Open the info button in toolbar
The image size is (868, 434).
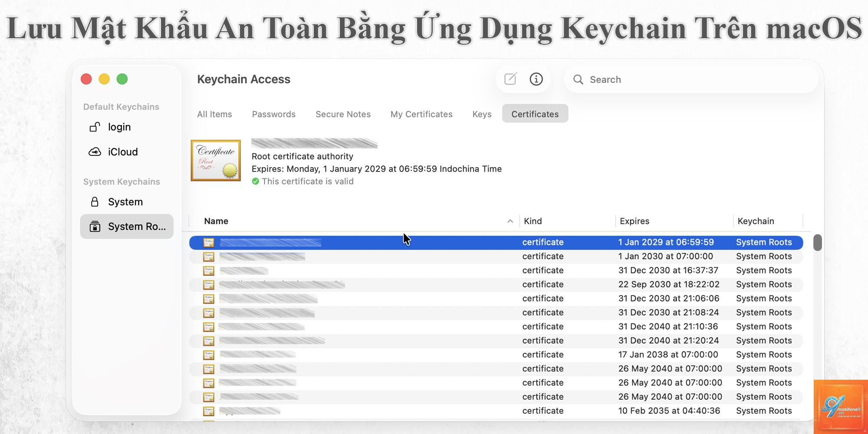536,79
